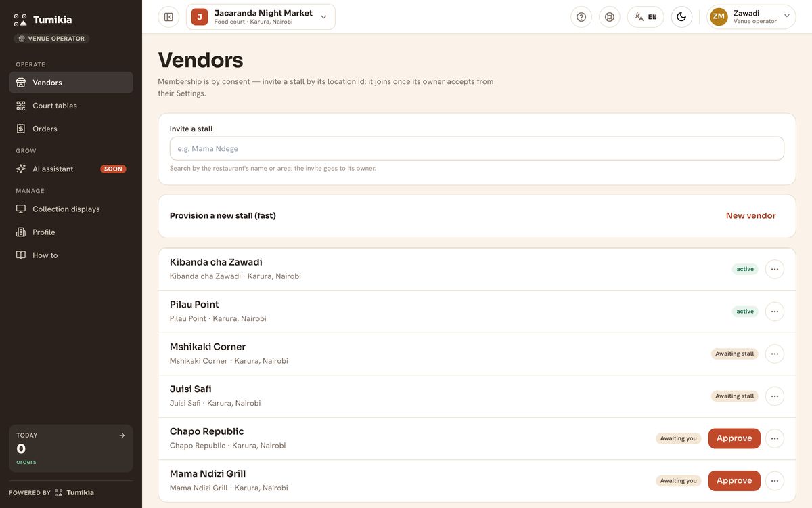Screen dimensions: 812x508
Task: Click Mshikaki Corner Awaiting stall badge
Action: 734,354
